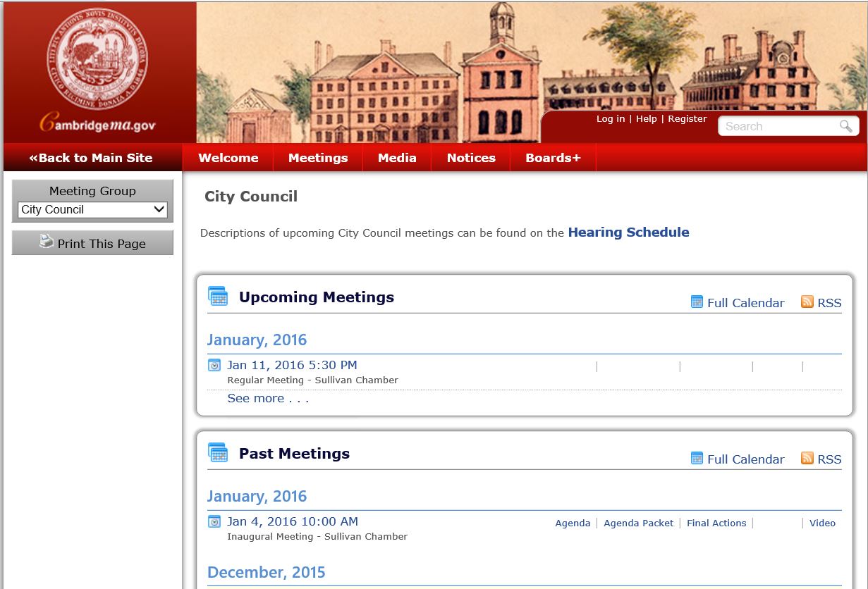868x589 pixels.
Task: Click the clock icon beside Jan 11 meeting
Action: (x=214, y=365)
